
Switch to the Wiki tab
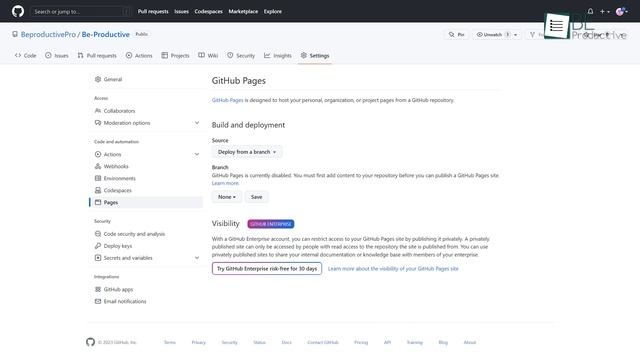(x=208, y=56)
